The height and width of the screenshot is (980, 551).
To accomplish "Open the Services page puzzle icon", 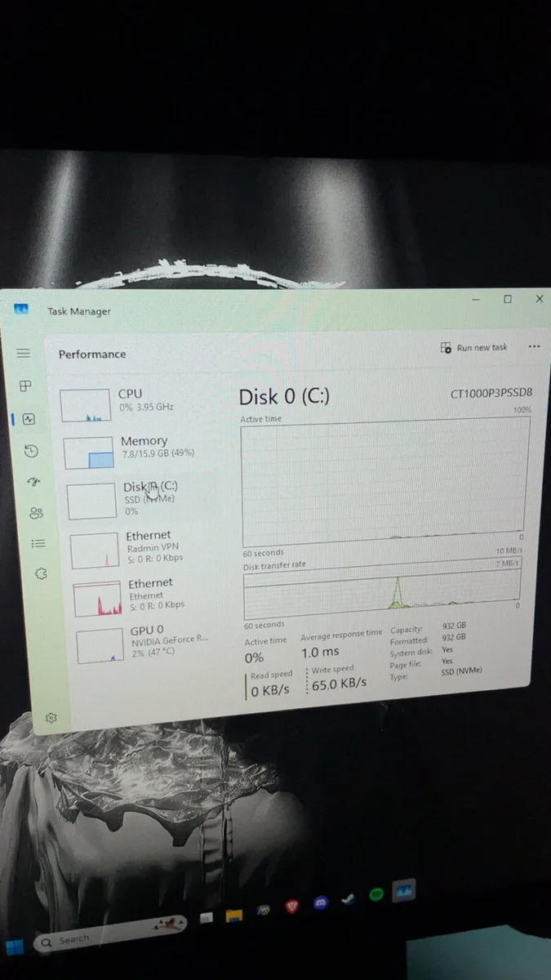I will (41, 574).
